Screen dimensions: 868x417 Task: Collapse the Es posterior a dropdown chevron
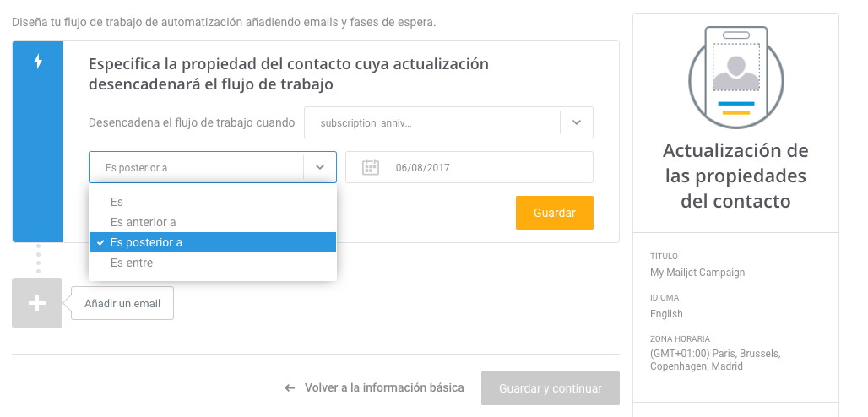coord(319,167)
